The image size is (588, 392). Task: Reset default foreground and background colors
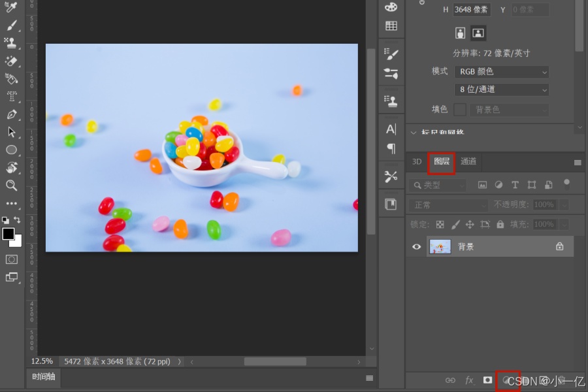click(x=5, y=220)
